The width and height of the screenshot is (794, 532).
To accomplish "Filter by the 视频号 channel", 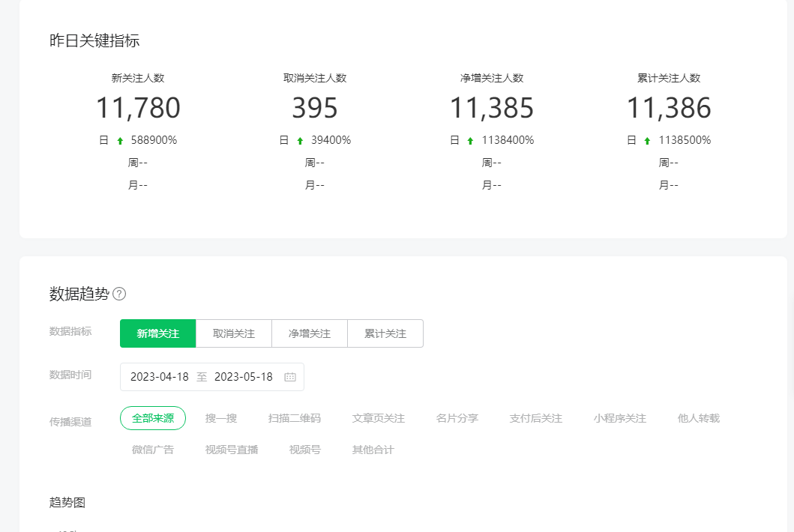I will coord(305,450).
